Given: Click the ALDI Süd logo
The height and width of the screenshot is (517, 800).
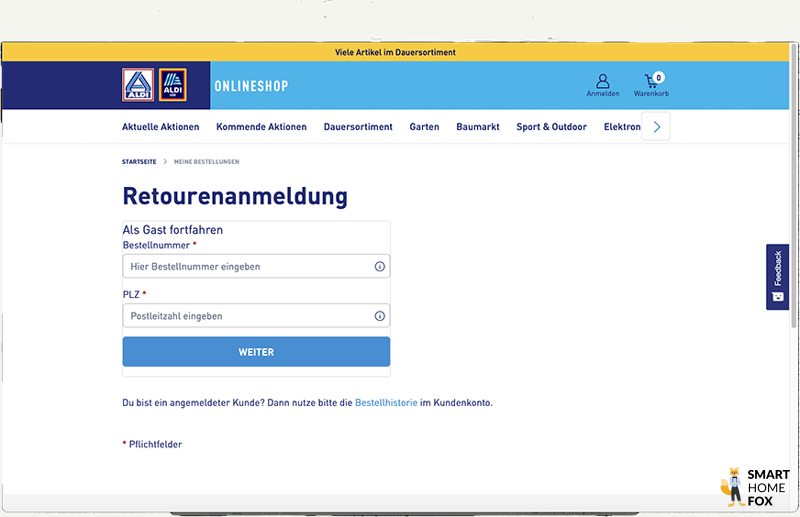Looking at the screenshot, I should pyautogui.click(x=173, y=85).
